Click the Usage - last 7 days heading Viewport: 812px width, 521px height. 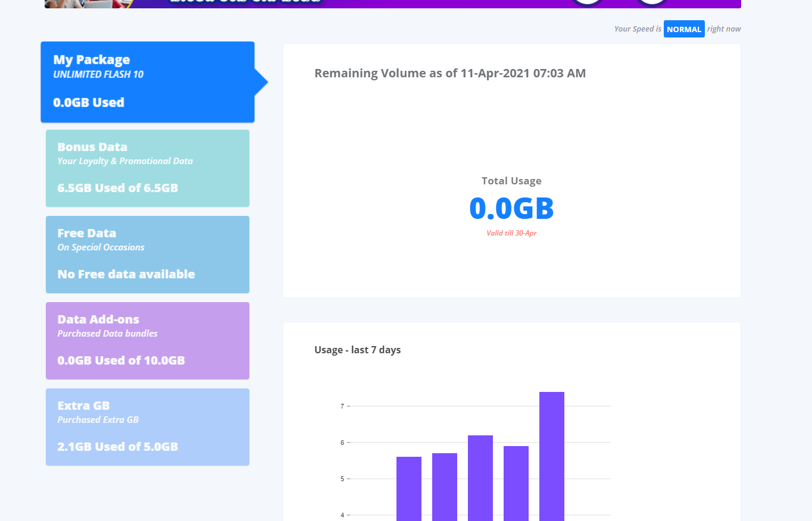point(357,350)
